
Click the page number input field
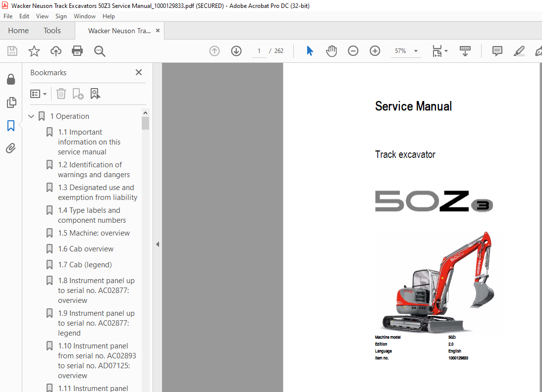pos(259,51)
